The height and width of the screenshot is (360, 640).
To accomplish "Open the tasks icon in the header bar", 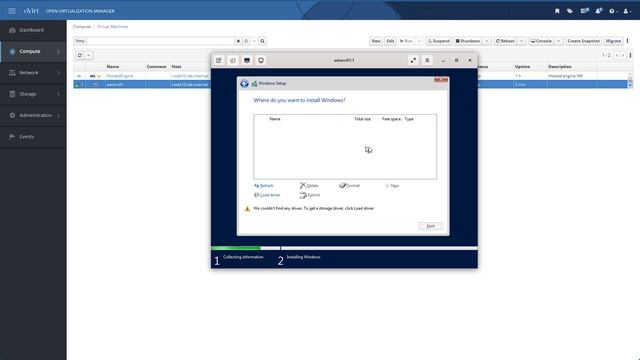I will pos(584,11).
